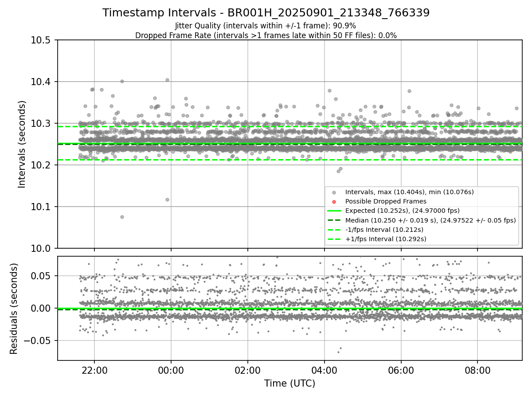The height and width of the screenshot is (399, 532).
Task: Click the 'Jitter Quality' 90.9% subtitle line
Action: click(266, 26)
